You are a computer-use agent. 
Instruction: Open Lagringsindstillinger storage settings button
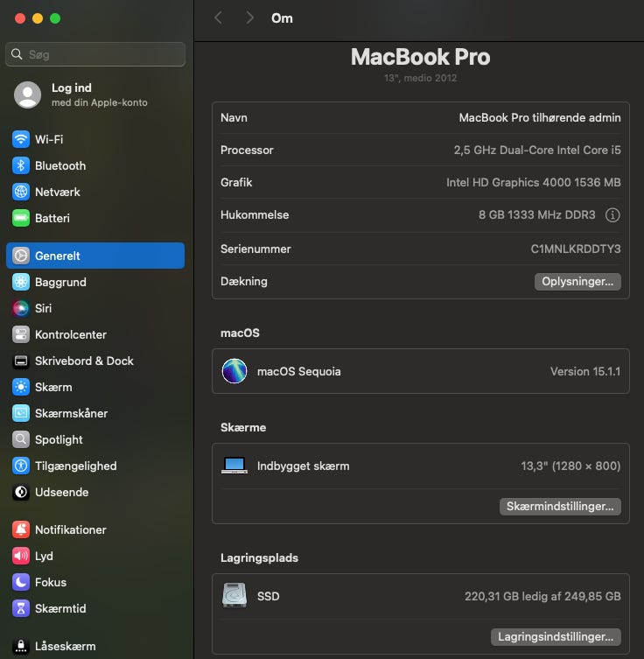[x=556, y=637]
